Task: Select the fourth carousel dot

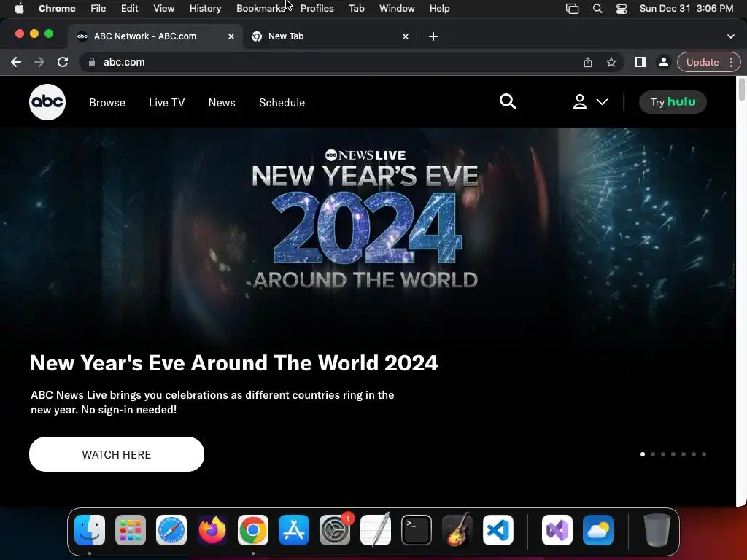Action: pos(673,454)
